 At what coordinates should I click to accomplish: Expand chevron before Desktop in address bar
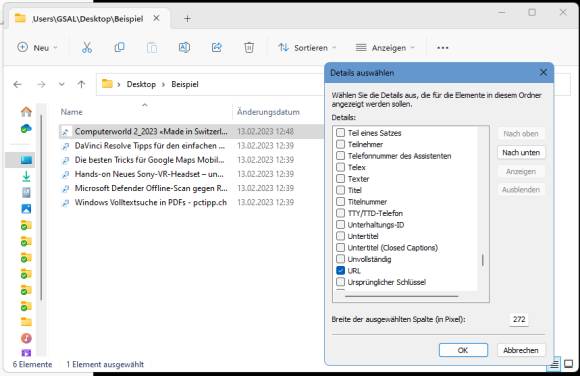119,84
